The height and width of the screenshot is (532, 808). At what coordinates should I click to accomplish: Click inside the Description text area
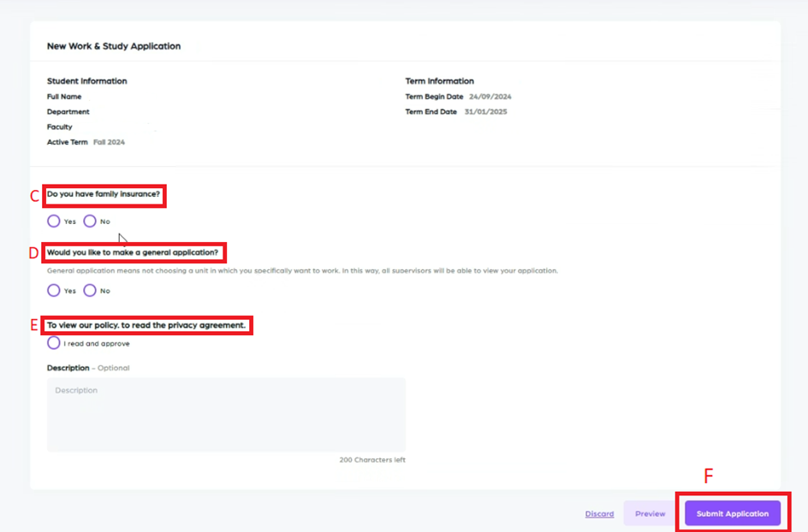coord(226,415)
